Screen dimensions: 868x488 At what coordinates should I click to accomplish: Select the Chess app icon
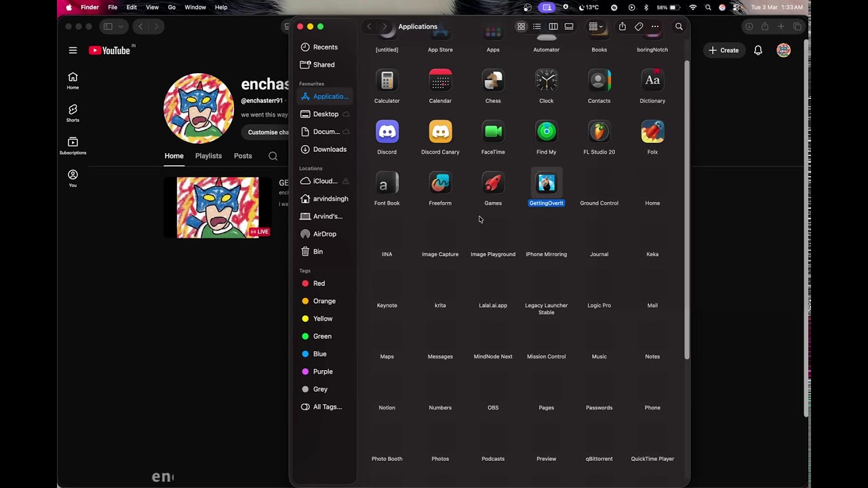(493, 81)
